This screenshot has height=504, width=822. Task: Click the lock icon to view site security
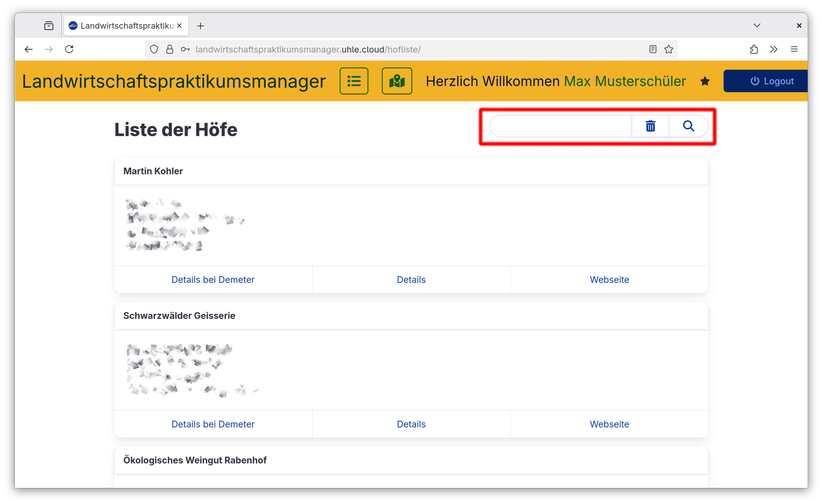[x=170, y=49]
